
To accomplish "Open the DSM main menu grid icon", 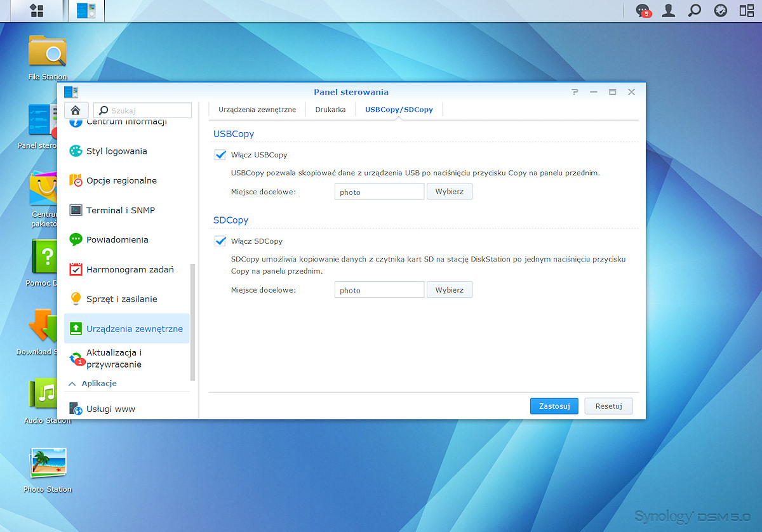I will [x=37, y=10].
